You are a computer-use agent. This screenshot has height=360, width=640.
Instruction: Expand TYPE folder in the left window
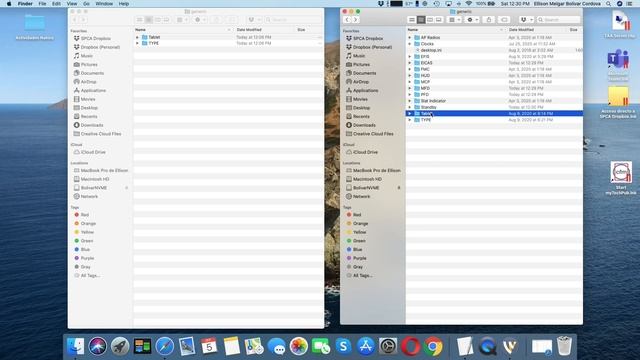(138, 43)
